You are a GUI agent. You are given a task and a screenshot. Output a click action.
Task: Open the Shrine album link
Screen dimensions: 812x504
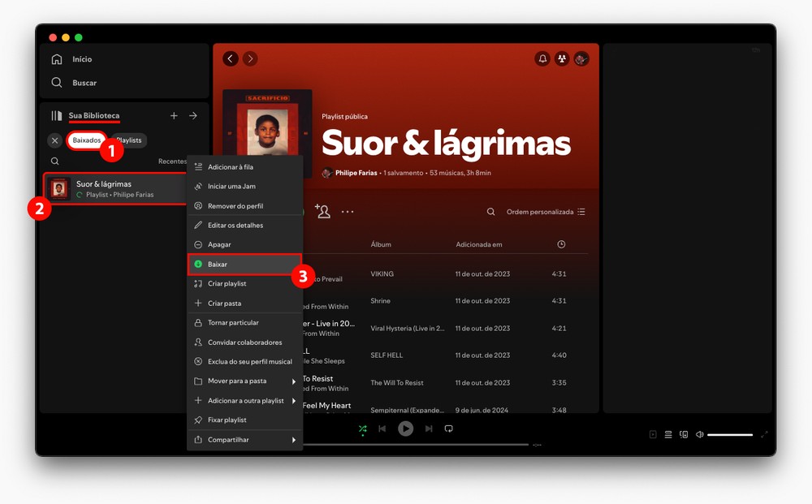[380, 300]
